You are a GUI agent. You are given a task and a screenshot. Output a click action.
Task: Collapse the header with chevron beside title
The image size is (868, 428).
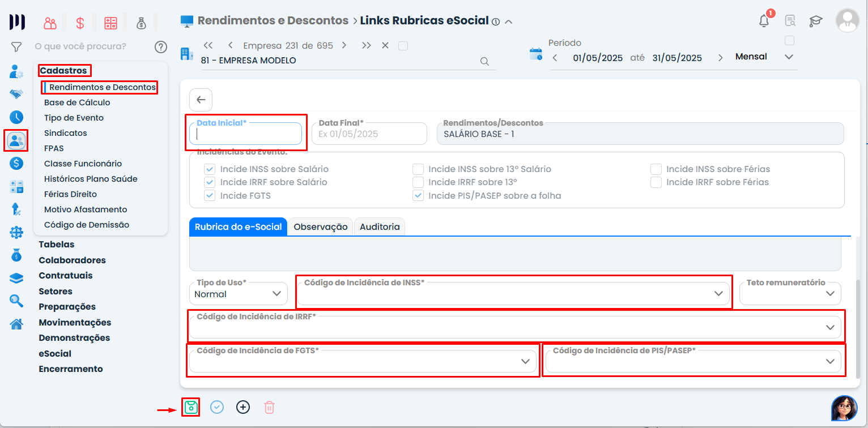(x=509, y=22)
